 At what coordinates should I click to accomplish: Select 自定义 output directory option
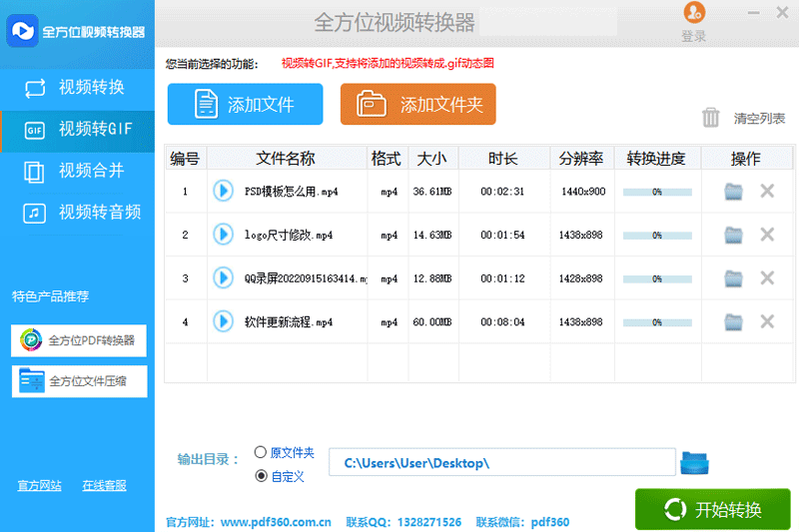coord(262,476)
